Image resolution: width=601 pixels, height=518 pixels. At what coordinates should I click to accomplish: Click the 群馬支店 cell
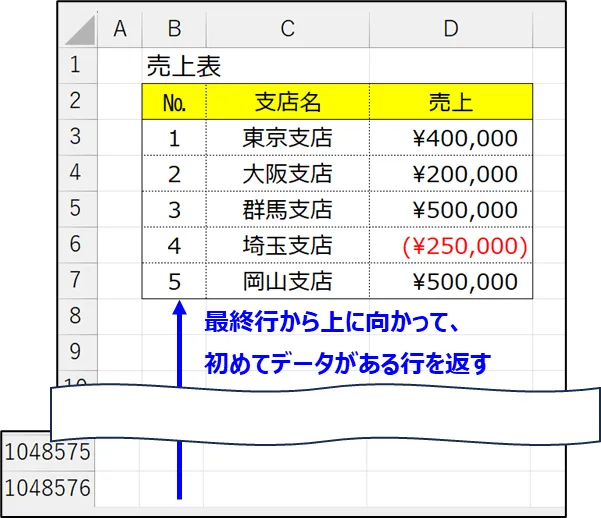(287, 210)
